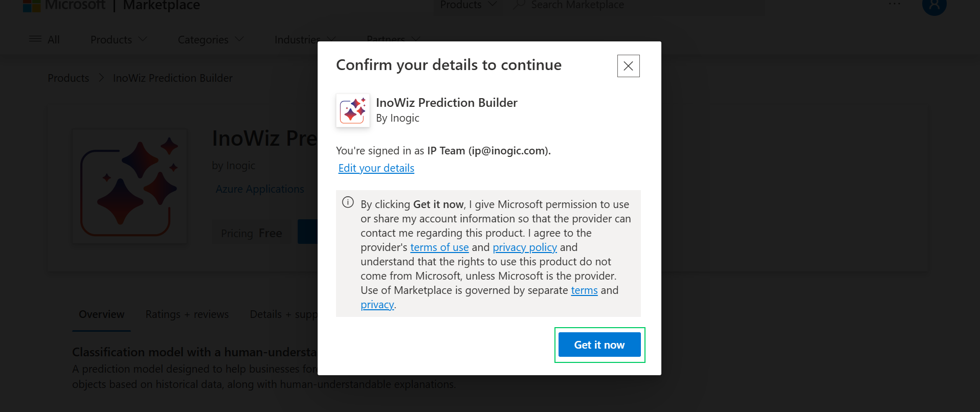This screenshot has width=980, height=412.
Task: Switch to the Overview tab
Action: 101,314
